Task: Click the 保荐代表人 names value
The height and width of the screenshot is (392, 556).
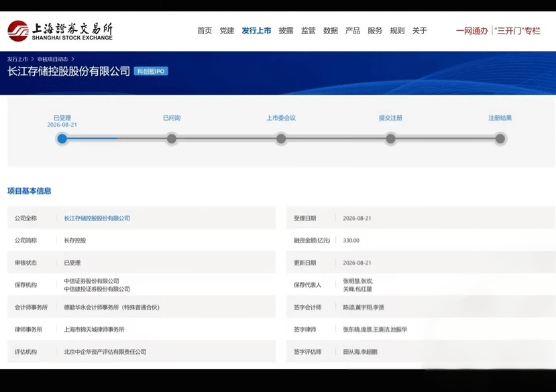Action: (x=357, y=285)
